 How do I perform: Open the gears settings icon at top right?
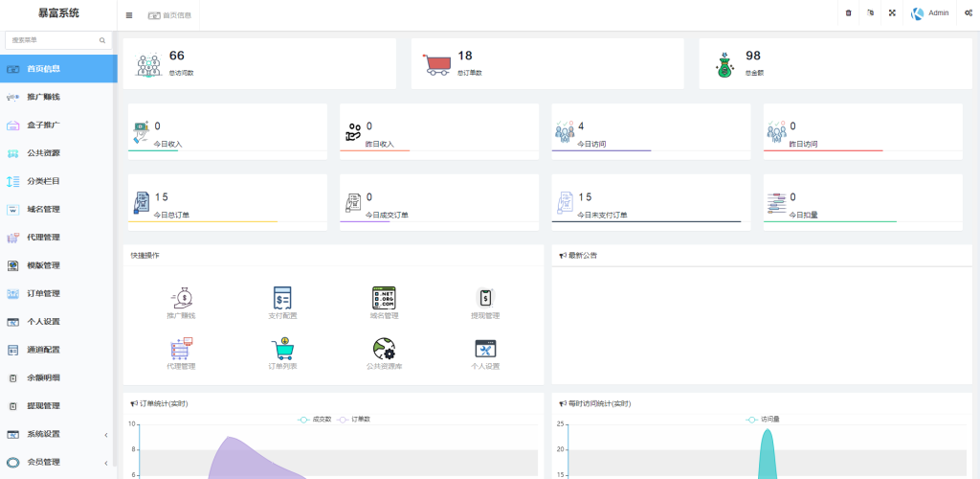(969, 13)
